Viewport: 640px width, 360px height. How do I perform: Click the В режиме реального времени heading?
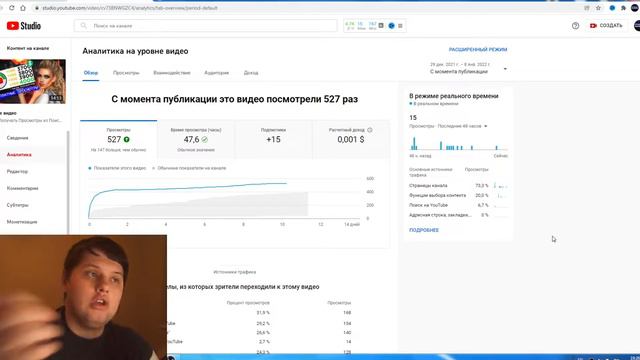pos(453,96)
